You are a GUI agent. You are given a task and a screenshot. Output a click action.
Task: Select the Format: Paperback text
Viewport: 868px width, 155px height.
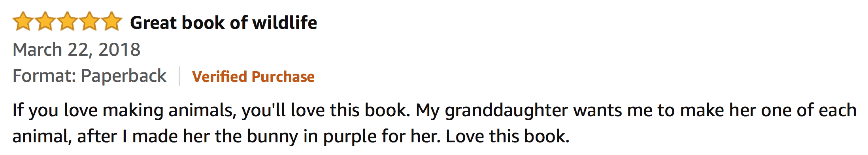coord(90,76)
